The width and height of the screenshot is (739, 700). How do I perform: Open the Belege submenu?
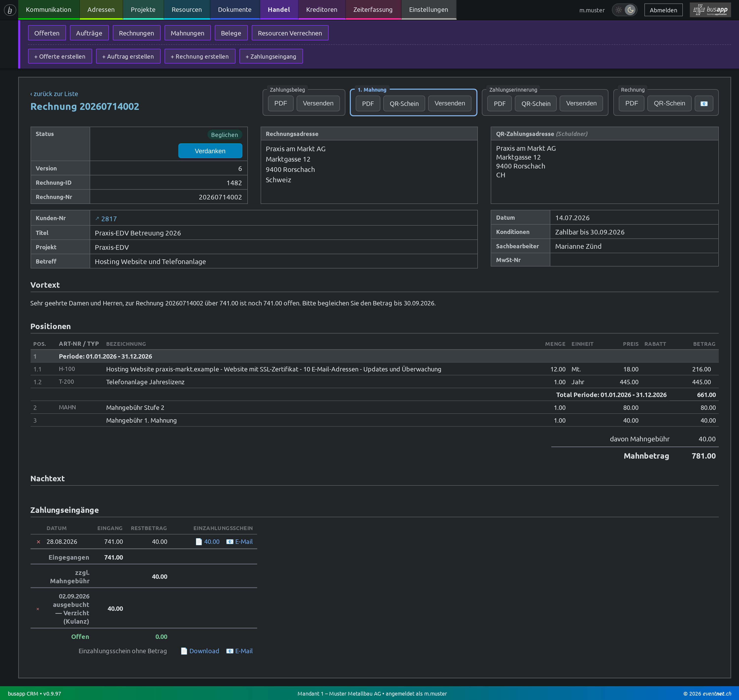click(231, 33)
